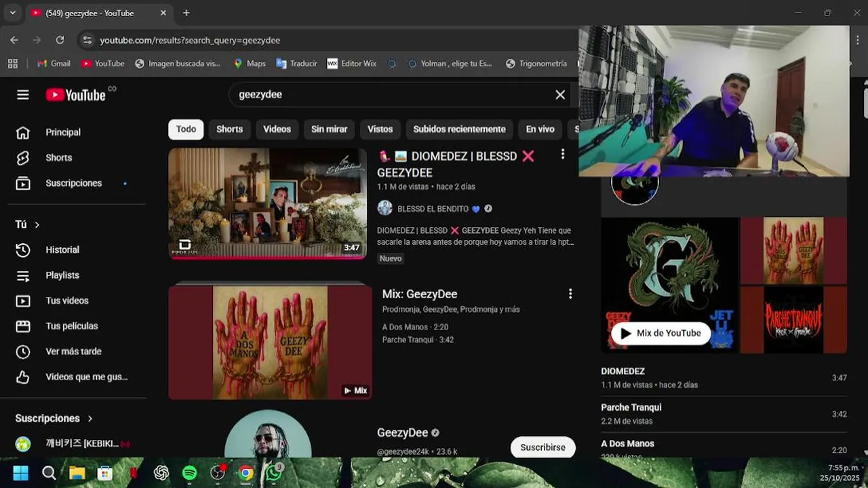Screen dimensions: 868x488
Task: Open the Chrome apps grid in bookmarks bar
Action: coord(12,63)
